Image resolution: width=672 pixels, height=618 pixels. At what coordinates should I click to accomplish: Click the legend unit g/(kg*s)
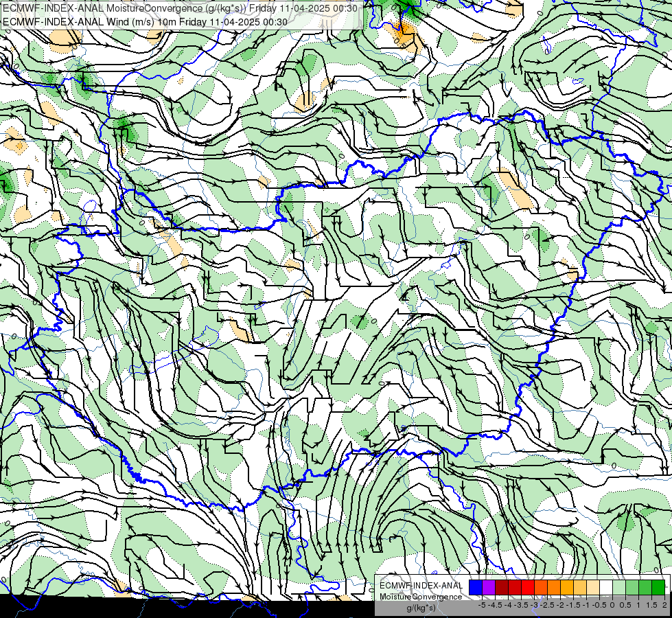tap(421, 608)
